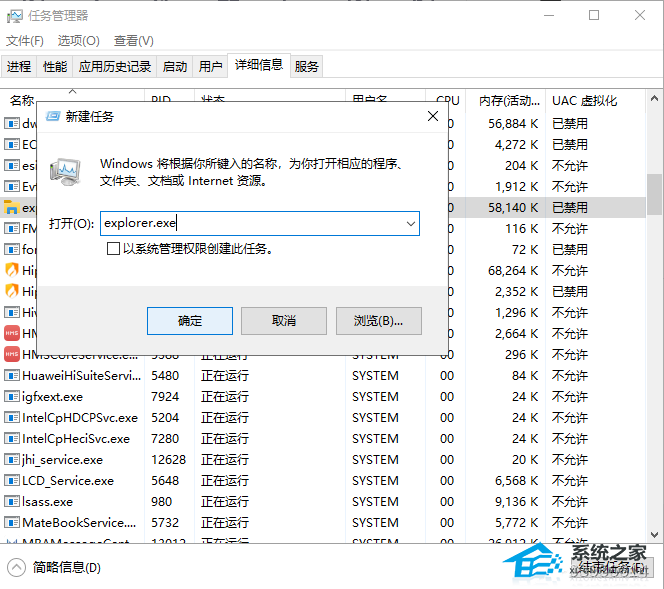Select lsass.exe process name
The width and height of the screenshot is (664, 589).
[47, 502]
